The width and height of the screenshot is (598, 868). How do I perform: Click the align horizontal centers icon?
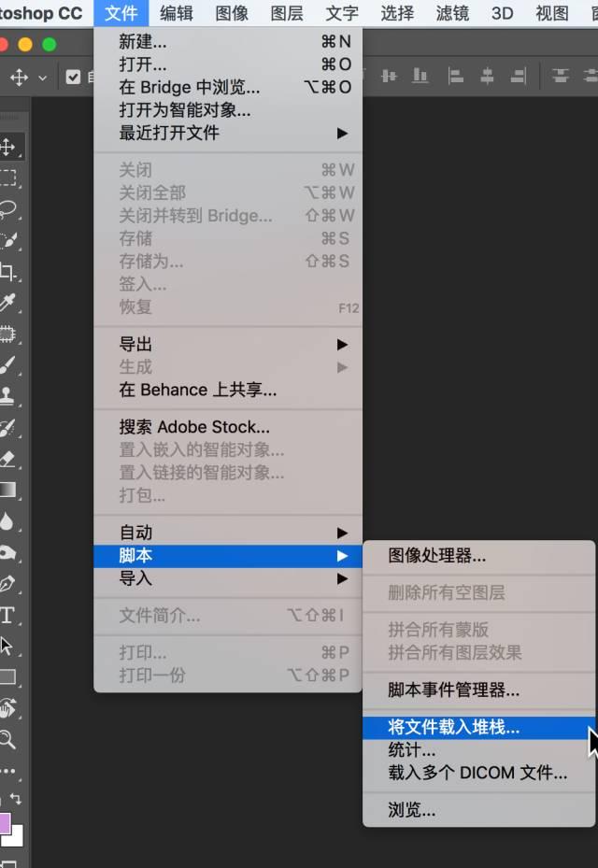click(x=487, y=76)
